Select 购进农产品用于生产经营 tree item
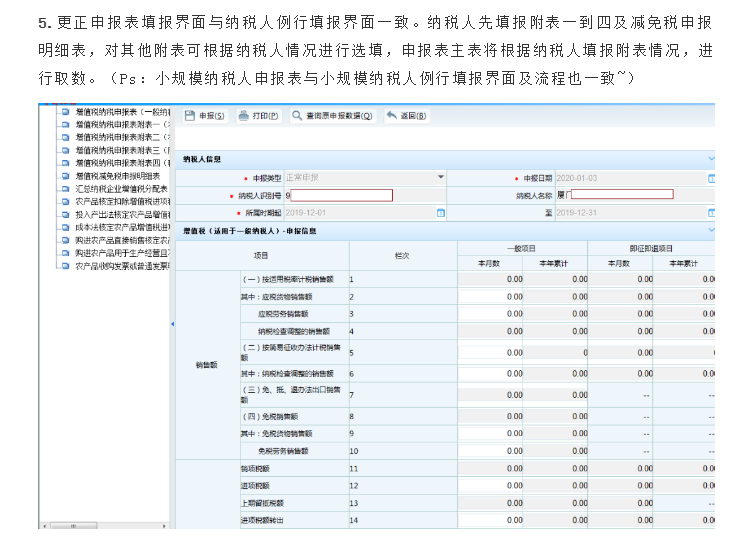Viewport: 755px width, 555px height. (122, 253)
